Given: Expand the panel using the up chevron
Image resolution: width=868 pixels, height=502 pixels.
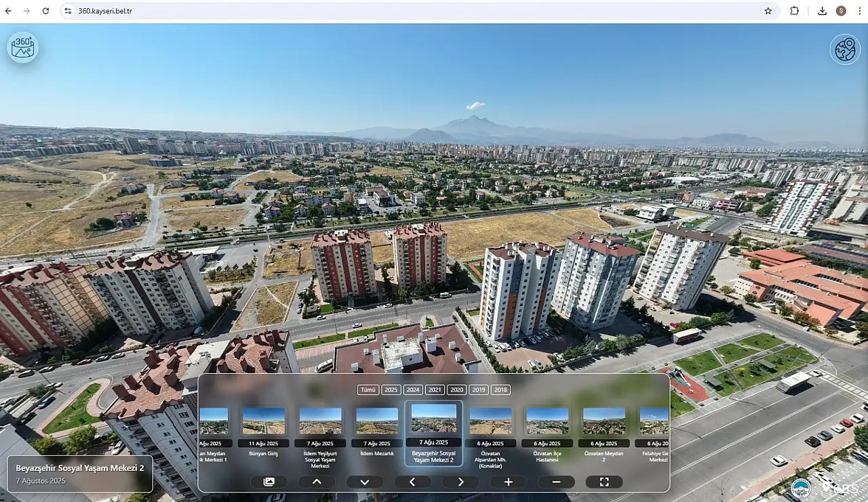Looking at the screenshot, I should pos(317,481).
